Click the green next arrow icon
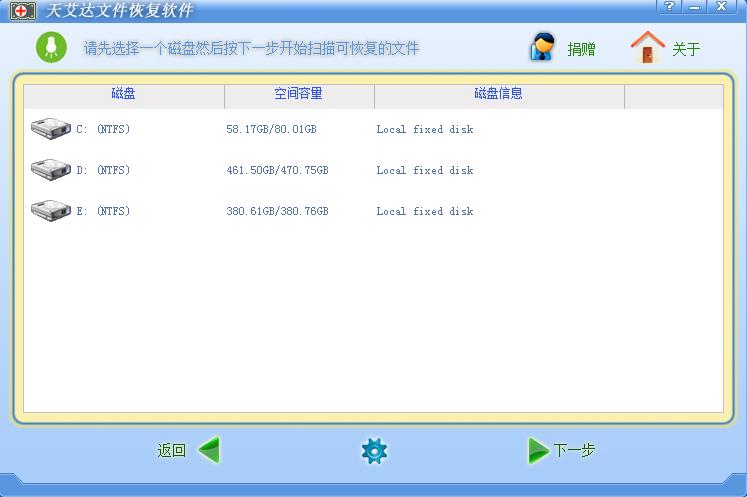 pyautogui.click(x=538, y=450)
